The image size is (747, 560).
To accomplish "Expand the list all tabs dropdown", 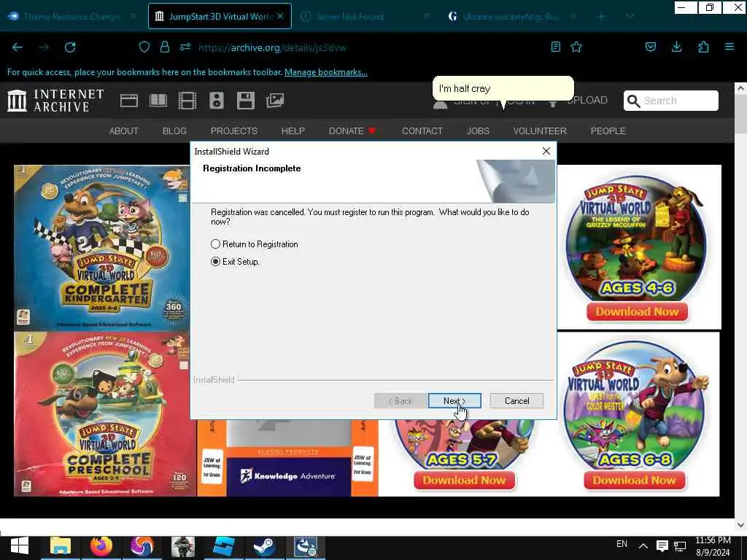I will click(630, 16).
